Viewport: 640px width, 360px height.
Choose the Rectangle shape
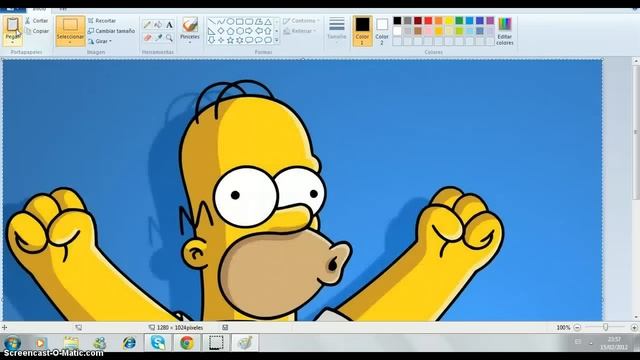coord(240,21)
